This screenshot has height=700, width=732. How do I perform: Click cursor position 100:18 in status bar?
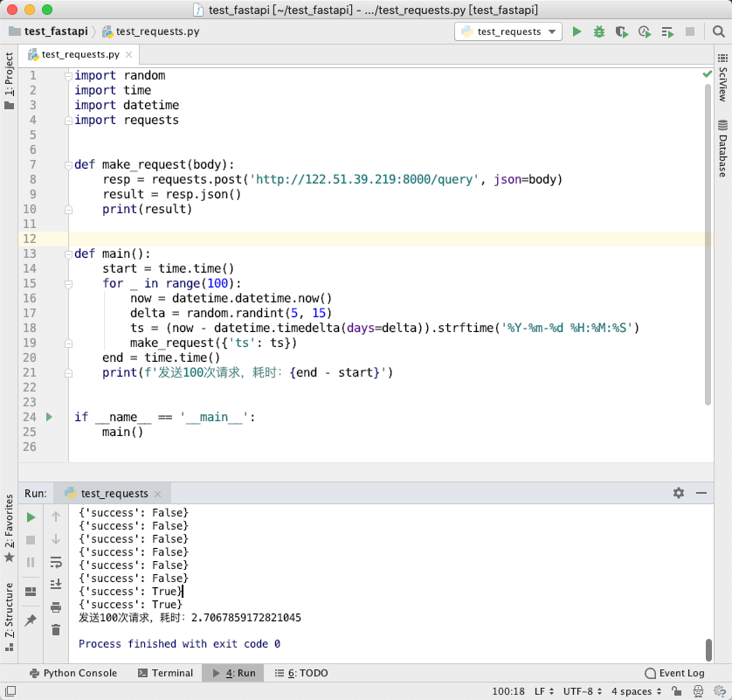tap(508, 691)
